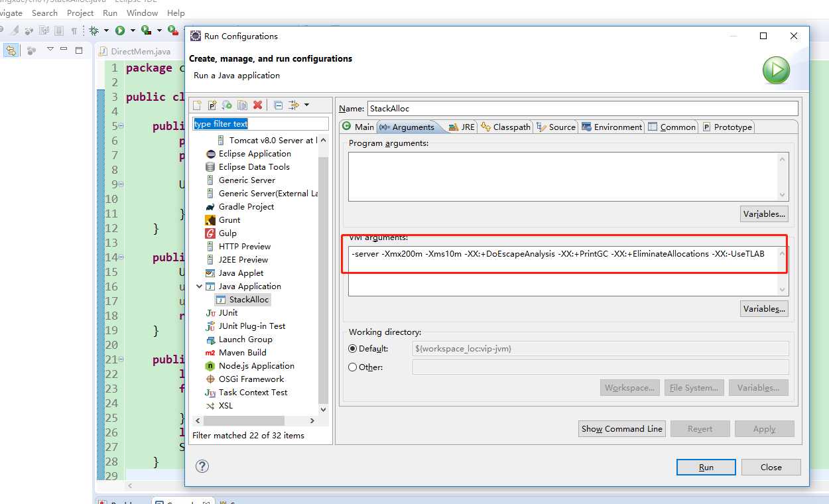Click the export launch configuration icon

click(227, 105)
